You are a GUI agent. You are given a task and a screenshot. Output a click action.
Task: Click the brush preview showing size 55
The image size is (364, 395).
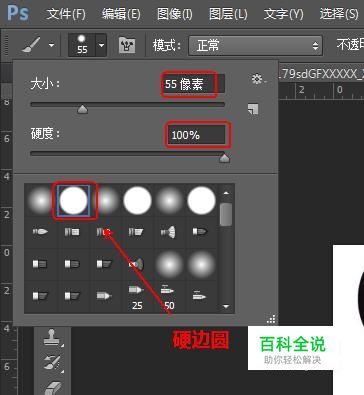82,45
